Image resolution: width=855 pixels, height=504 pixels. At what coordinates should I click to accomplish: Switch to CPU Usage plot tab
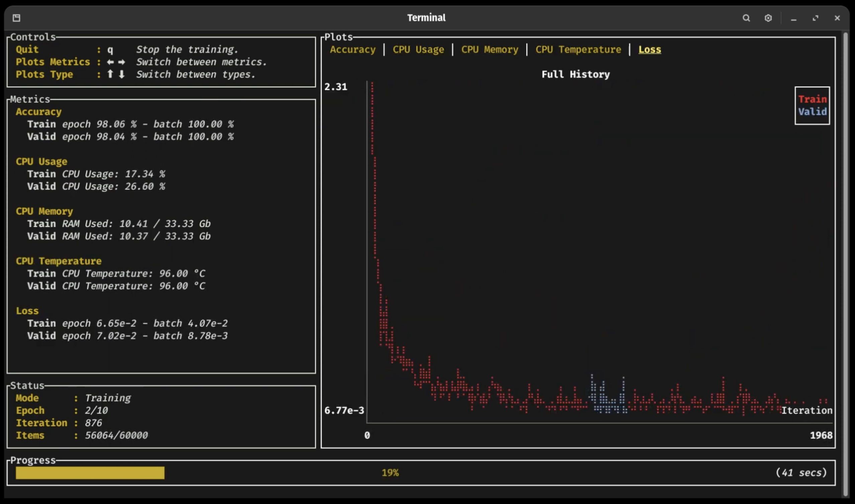(x=418, y=49)
